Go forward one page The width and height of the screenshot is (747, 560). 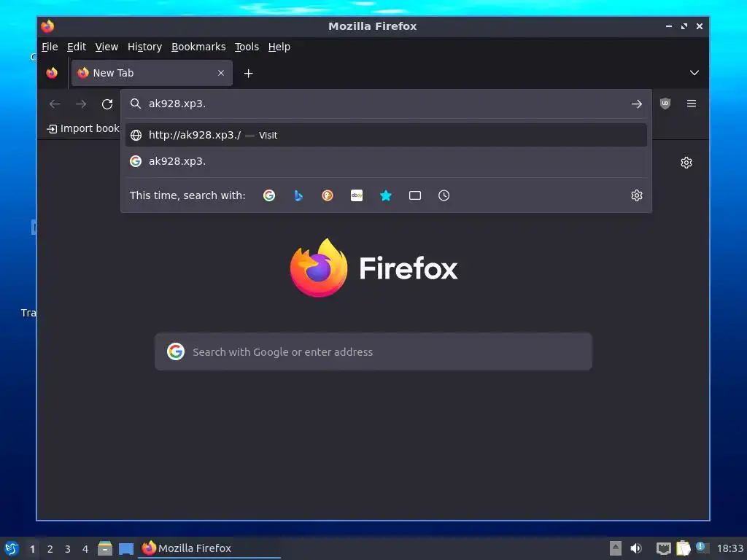(81, 104)
